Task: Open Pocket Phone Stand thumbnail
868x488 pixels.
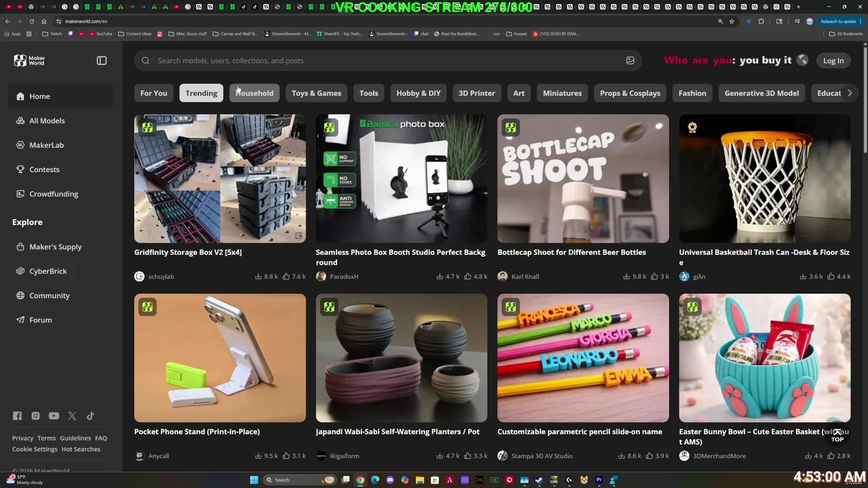Action: coord(220,358)
